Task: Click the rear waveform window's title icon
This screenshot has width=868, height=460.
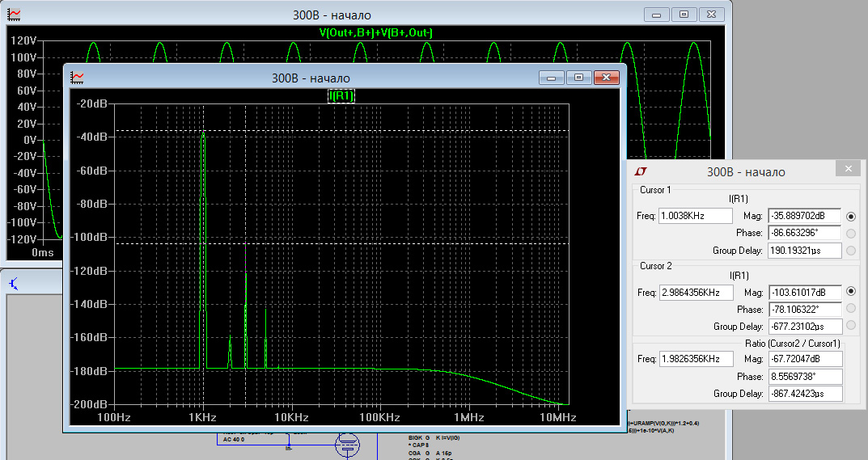Action: click(14, 15)
